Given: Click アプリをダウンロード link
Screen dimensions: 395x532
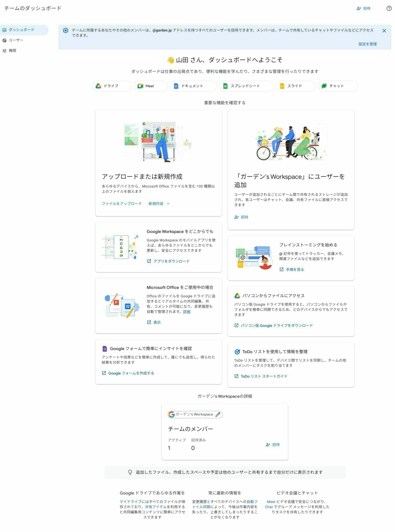Looking at the screenshot, I should [x=171, y=261].
